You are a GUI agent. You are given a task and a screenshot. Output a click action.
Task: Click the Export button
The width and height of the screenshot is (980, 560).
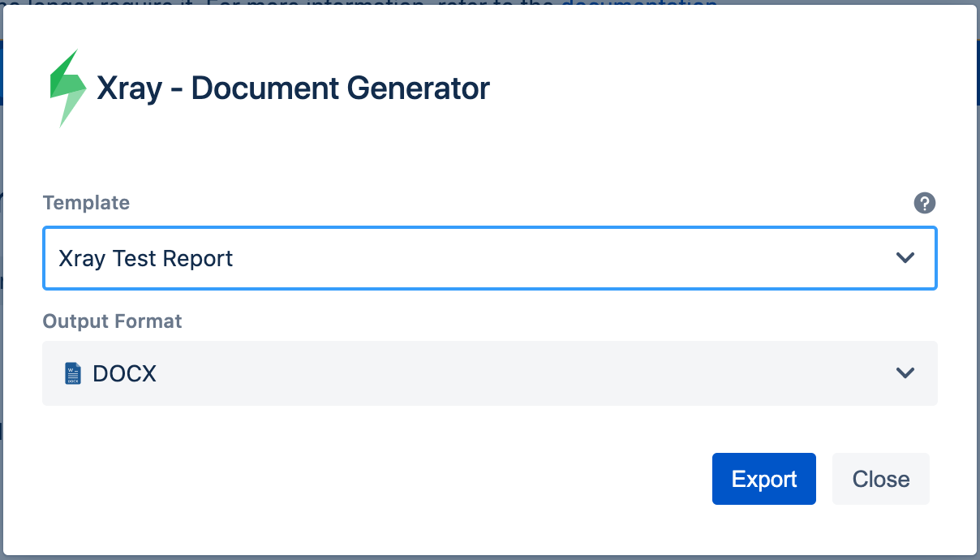click(764, 479)
